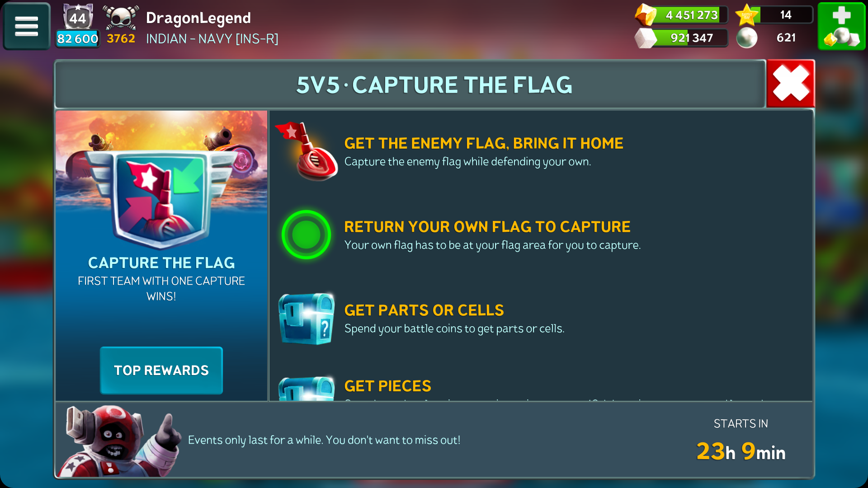Tap the silver pearl currency icon
This screenshot has height=488, width=868.
(x=747, y=38)
